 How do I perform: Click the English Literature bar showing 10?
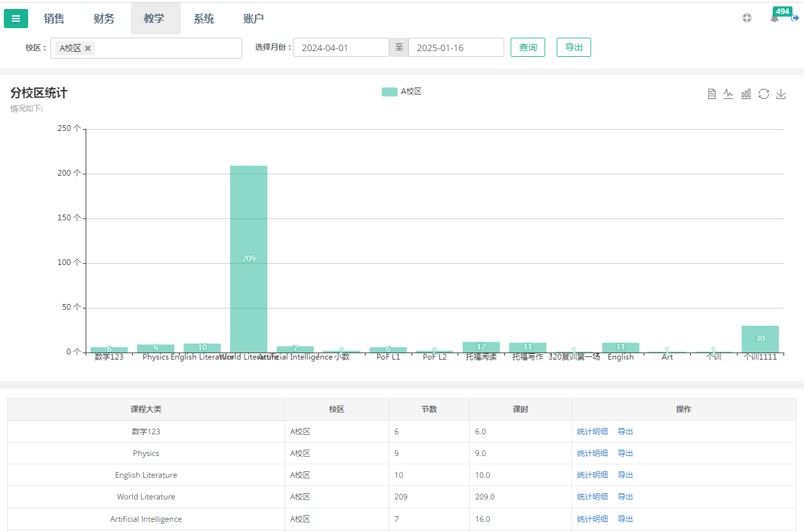[202, 347]
